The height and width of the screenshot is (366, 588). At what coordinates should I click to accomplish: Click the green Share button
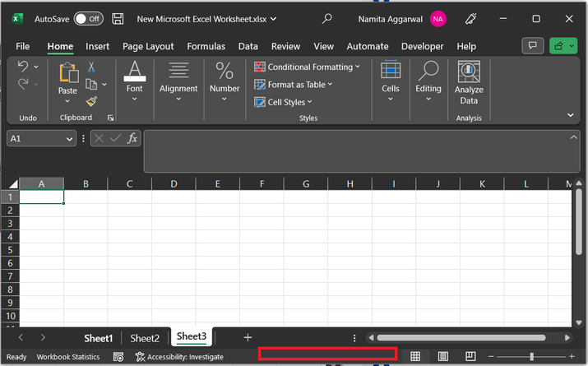[563, 46]
